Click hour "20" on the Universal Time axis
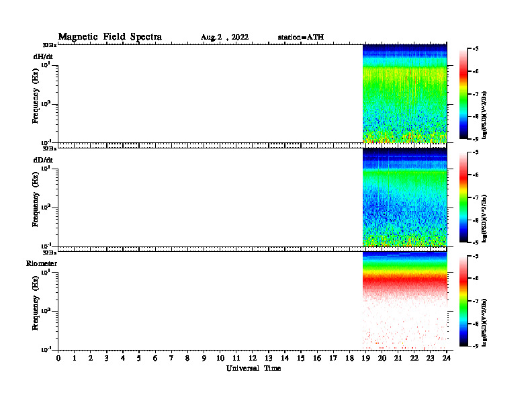The height and width of the screenshot is (411, 532). click(x=382, y=358)
